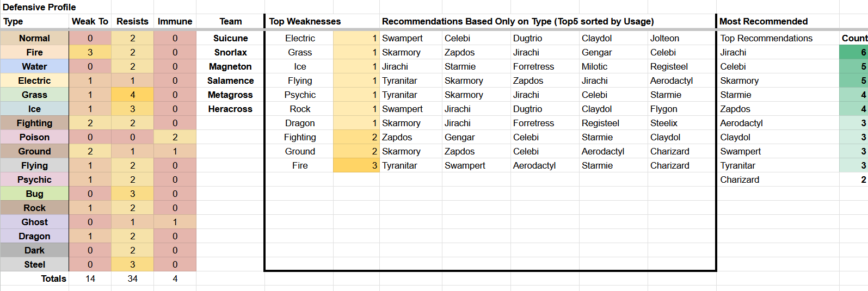
Task: Click the green Bug type cell
Action: pos(34,194)
